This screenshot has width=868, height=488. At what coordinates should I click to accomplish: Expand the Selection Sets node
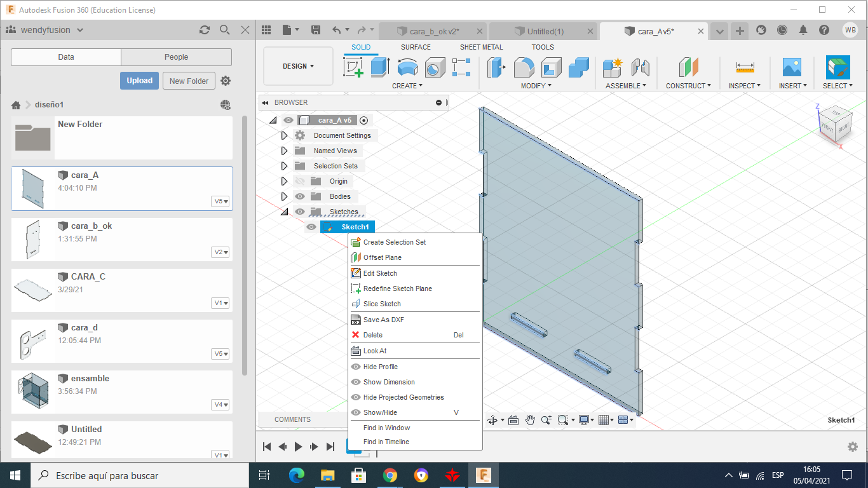[x=284, y=166]
